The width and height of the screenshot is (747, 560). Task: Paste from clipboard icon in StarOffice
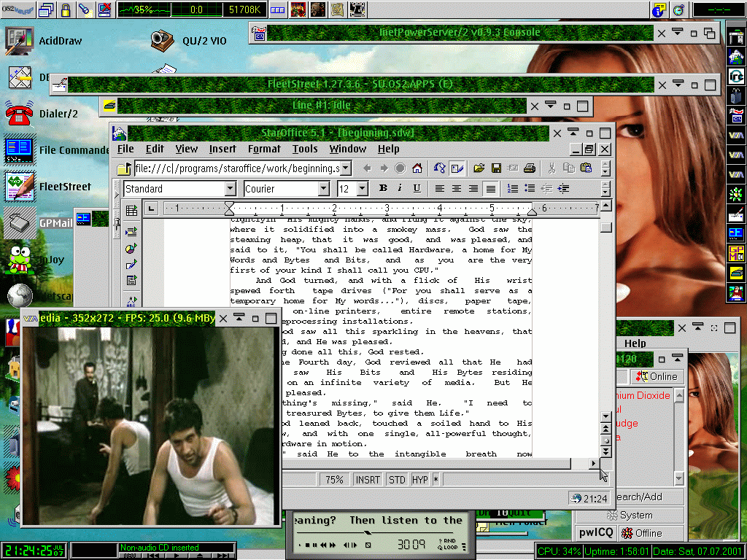click(x=586, y=168)
